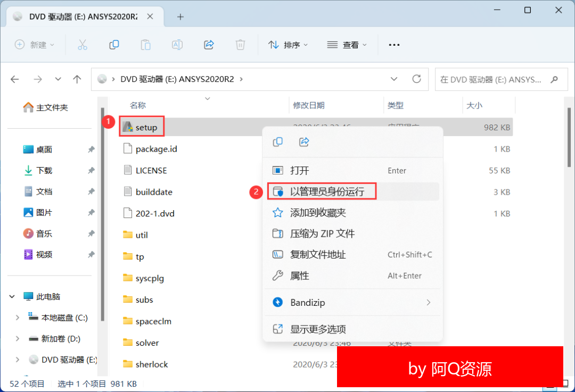Select the spaceclm folder icon

coord(128,321)
